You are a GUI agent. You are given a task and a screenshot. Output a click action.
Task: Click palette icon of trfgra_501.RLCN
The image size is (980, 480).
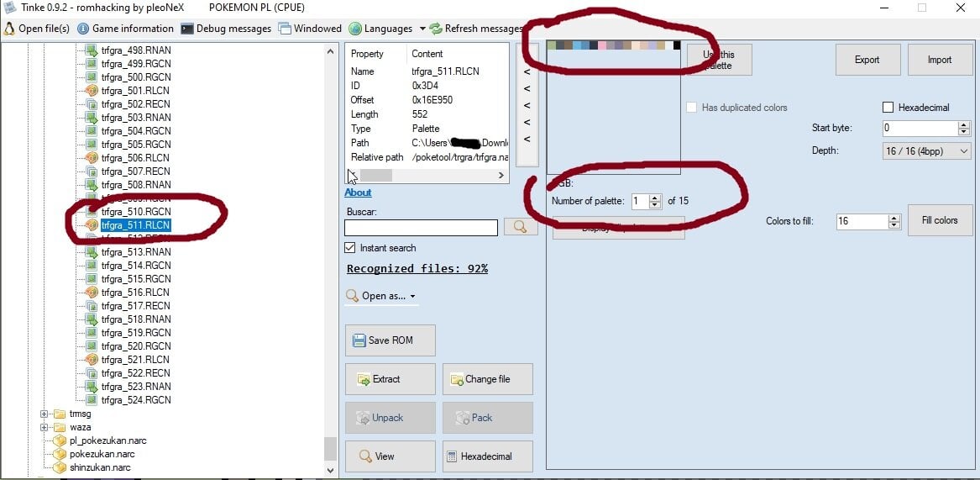pyautogui.click(x=92, y=90)
